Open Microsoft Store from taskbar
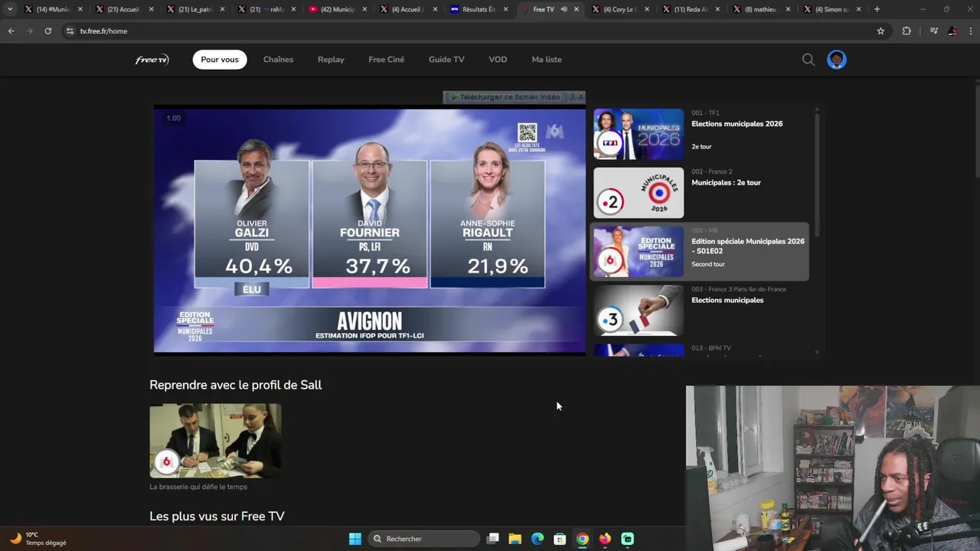 click(560, 539)
